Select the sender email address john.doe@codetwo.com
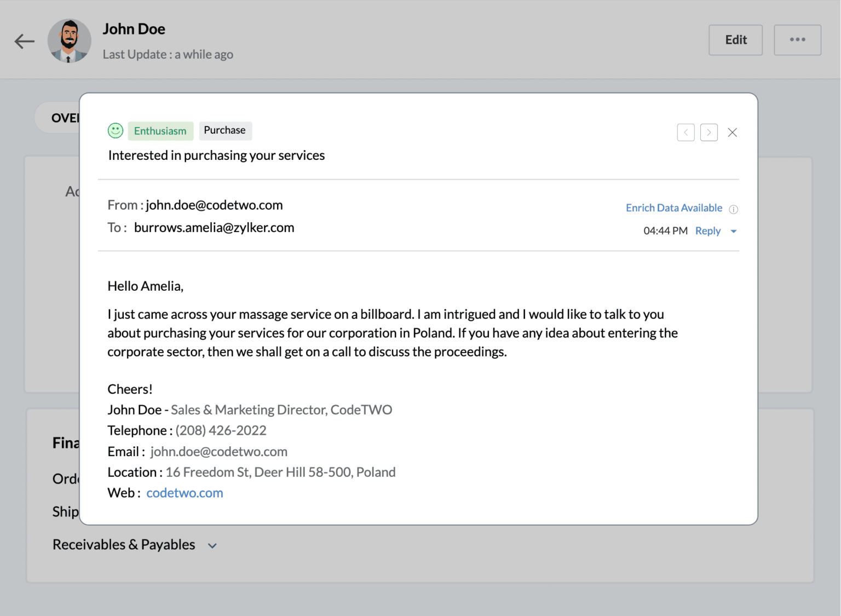Viewport: 841px width, 616px height. tap(214, 205)
